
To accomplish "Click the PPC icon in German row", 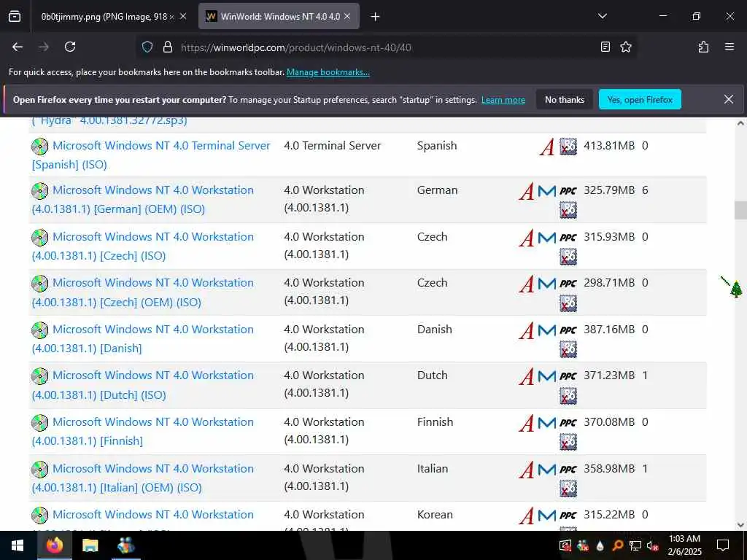I will [x=568, y=191].
